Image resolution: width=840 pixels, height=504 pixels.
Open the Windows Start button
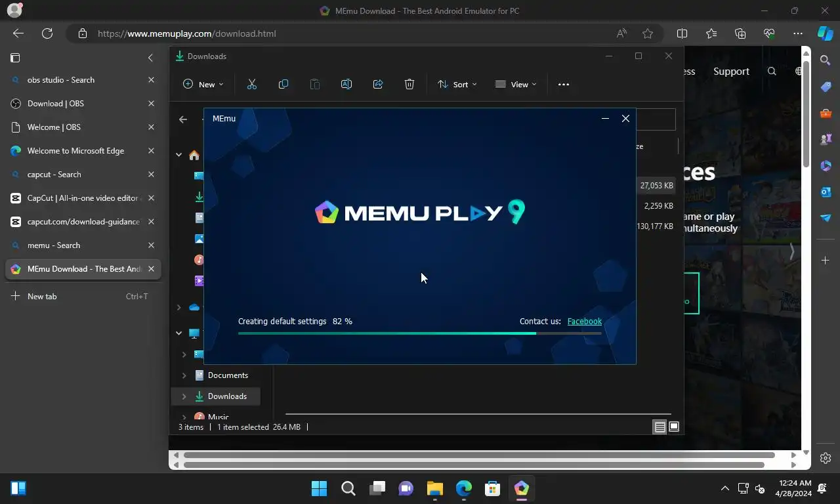click(x=319, y=488)
